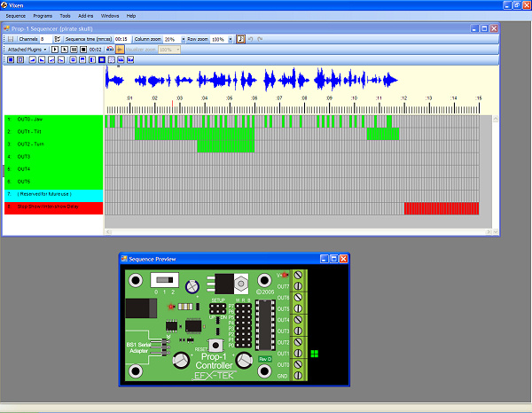
Task: Click the Random pattern icon
Action: (112, 60)
